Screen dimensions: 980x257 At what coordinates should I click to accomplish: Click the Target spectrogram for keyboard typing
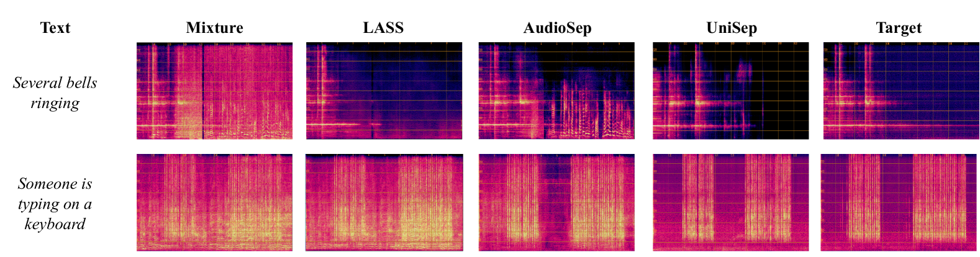(x=900, y=202)
